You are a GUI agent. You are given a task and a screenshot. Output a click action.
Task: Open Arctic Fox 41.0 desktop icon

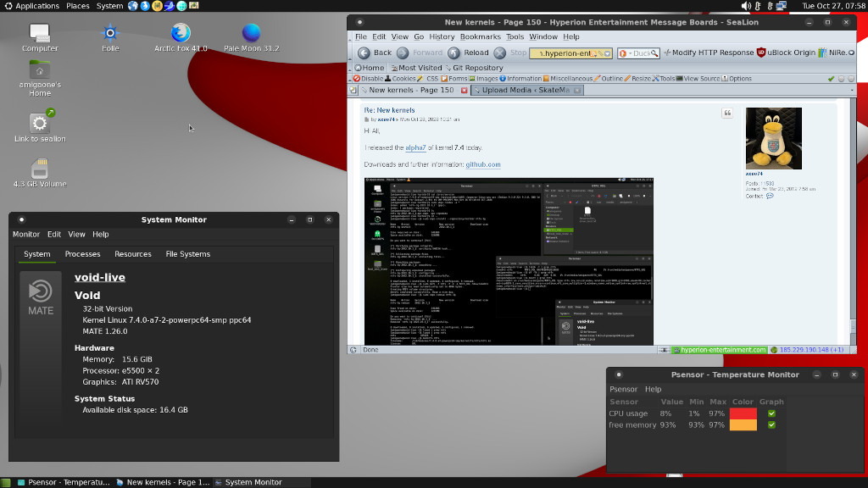(x=181, y=33)
